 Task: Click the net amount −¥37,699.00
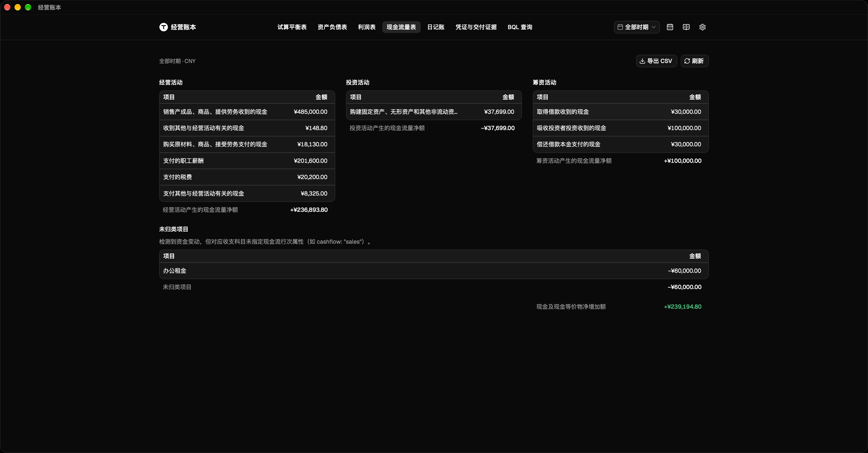click(498, 128)
